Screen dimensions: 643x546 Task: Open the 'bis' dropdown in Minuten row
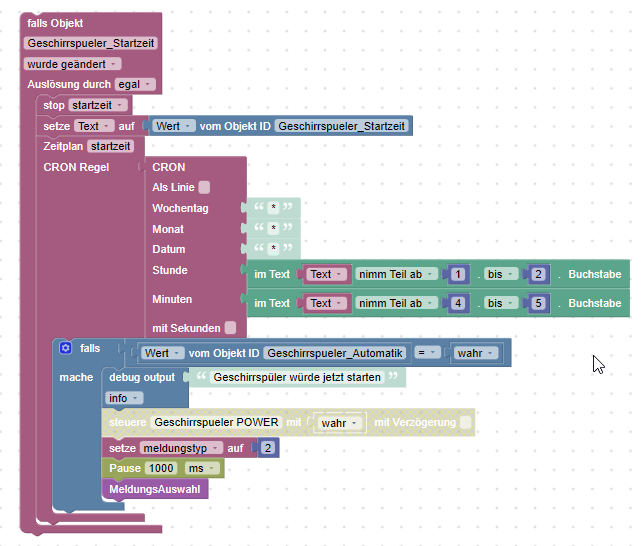[501, 303]
